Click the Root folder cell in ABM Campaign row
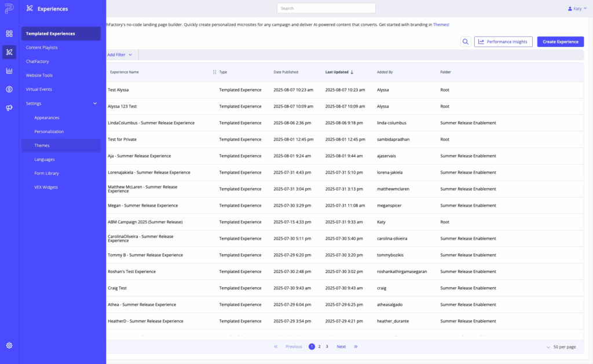The width and height of the screenshot is (593, 364). (x=445, y=222)
